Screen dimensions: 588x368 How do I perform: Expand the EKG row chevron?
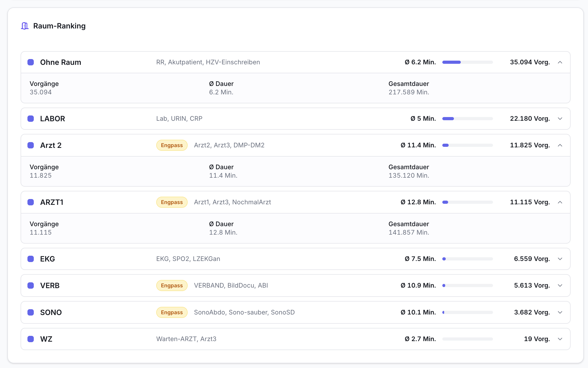pos(560,259)
